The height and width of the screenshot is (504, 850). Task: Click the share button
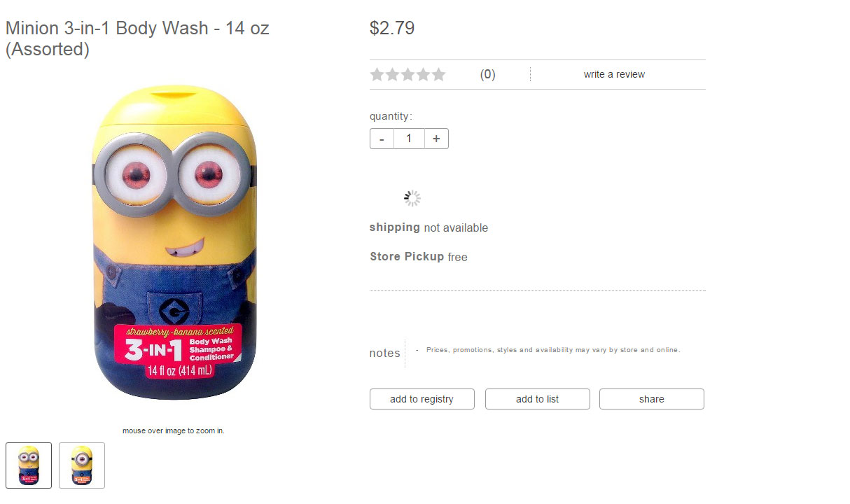pos(651,399)
